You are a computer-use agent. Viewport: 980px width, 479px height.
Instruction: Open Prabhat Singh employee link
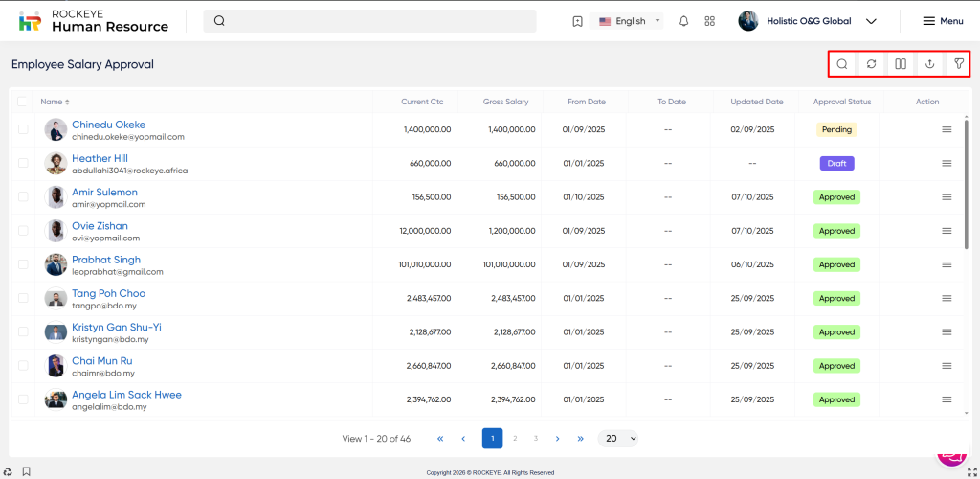coord(106,260)
